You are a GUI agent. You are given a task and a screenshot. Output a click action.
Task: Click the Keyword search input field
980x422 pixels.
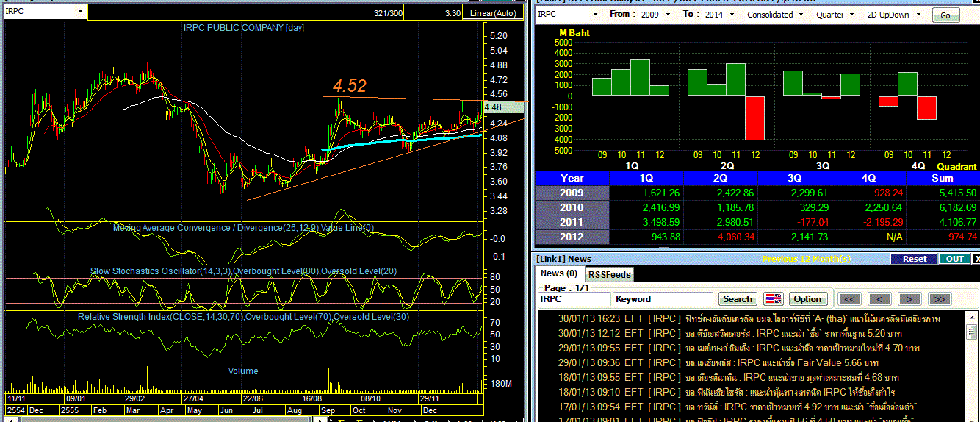coord(663,299)
